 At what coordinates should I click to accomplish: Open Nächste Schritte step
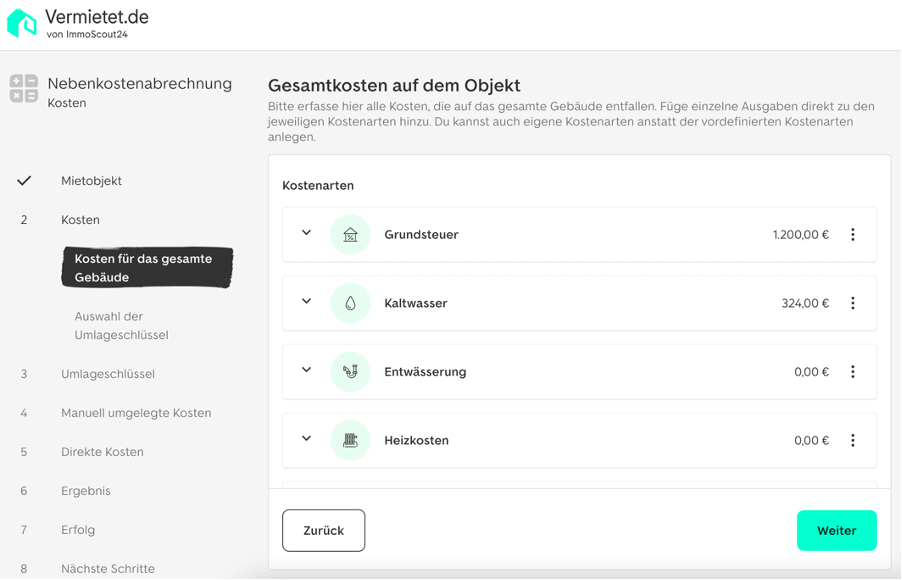pos(108,569)
